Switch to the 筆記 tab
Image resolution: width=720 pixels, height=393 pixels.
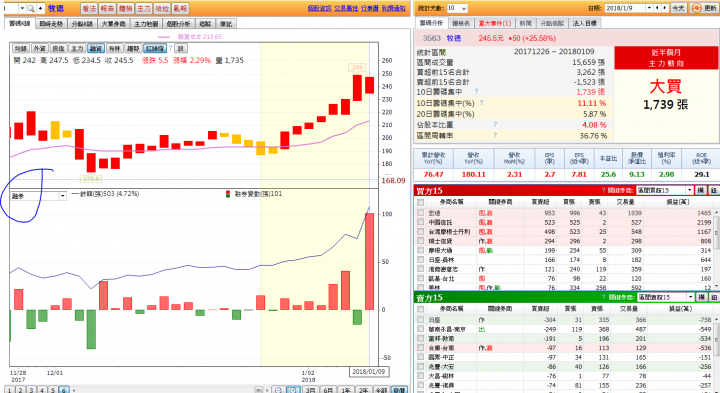click(x=226, y=24)
